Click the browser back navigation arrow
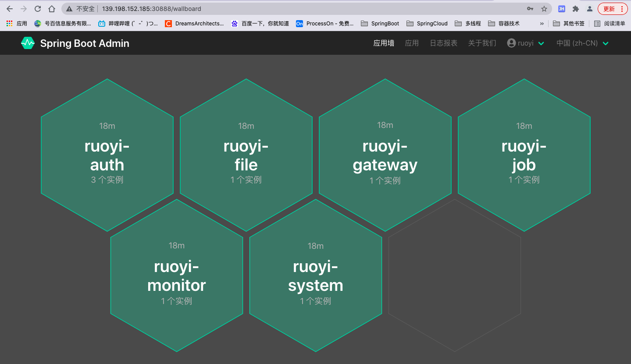Image resolution: width=631 pixels, height=364 pixels. 9,8
